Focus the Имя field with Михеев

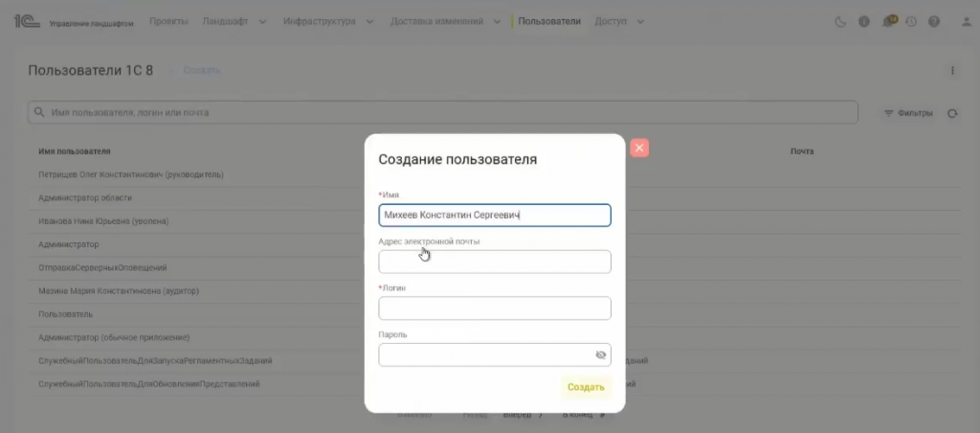tap(495, 216)
